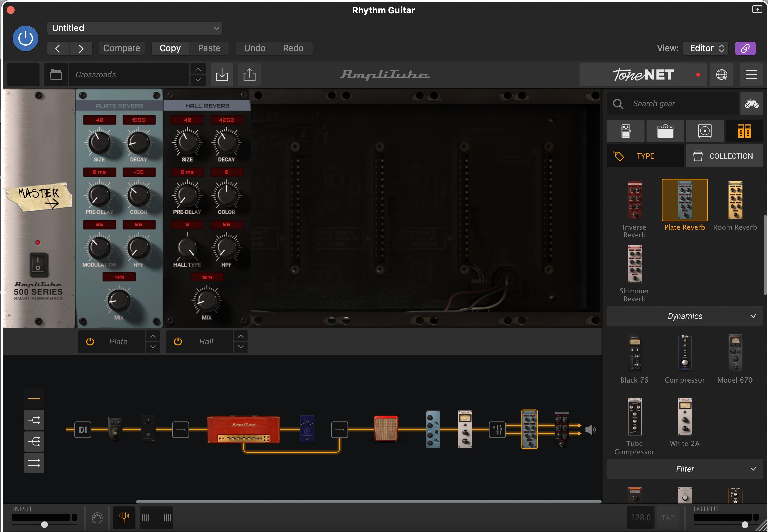Select White 2A gear
The height and width of the screenshot is (532, 768).
(x=685, y=417)
